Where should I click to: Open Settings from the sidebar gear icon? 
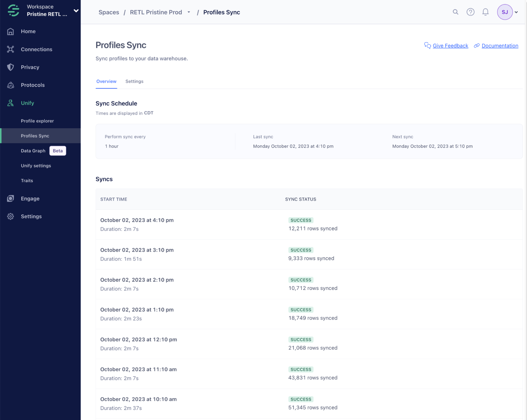[11, 216]
